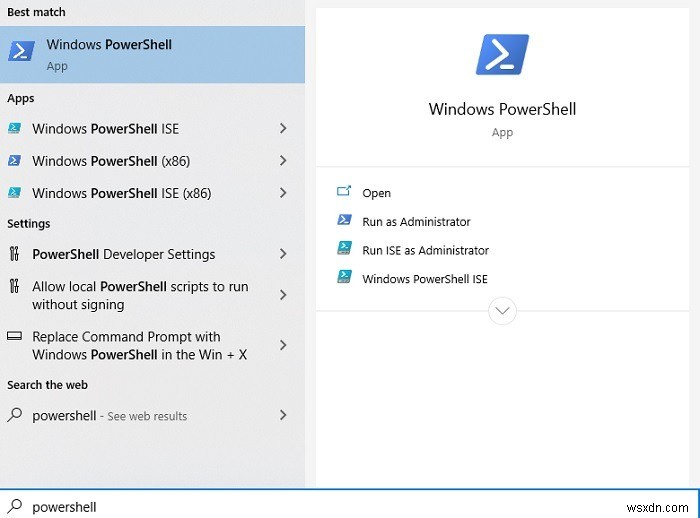Click the Windows PowerShell (x86) result icon
Image resolution: width=700 pixels, height=518 pixels.
pyautogui.click(x=15, y=160)
